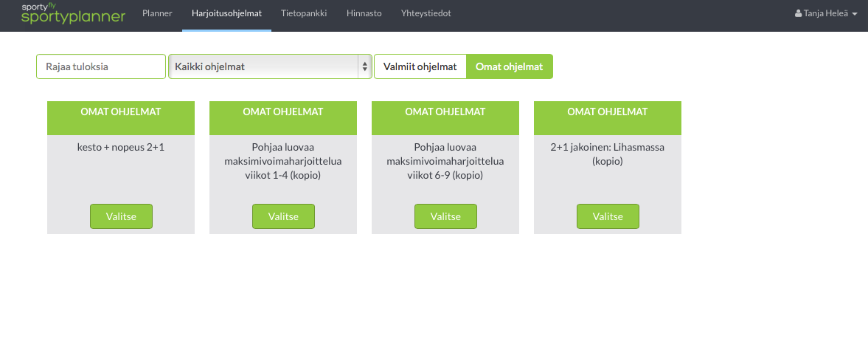Screen dimensions: 868x353
Task: Toggle the Omat ohjelmat filter
Action: tap(510, 66)
